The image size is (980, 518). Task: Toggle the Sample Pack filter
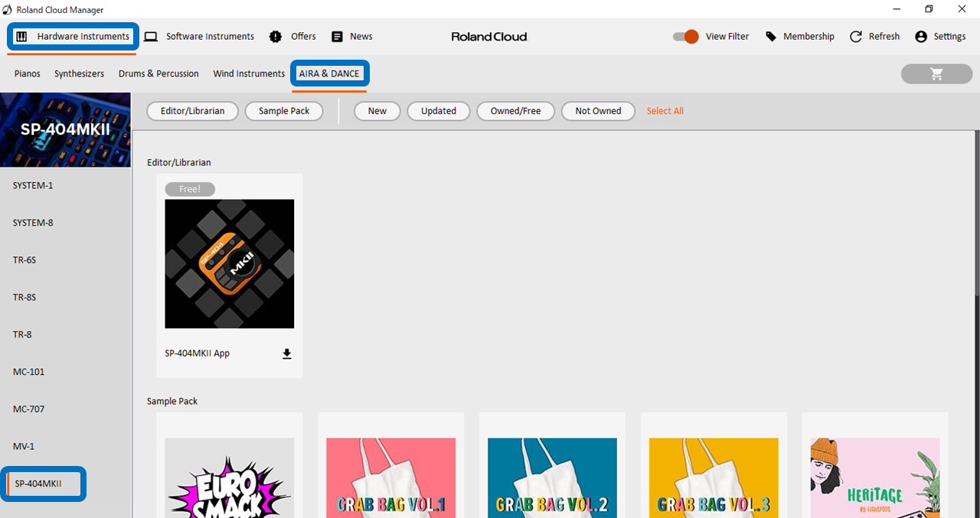pyautogui.click(x=284, y=111)
